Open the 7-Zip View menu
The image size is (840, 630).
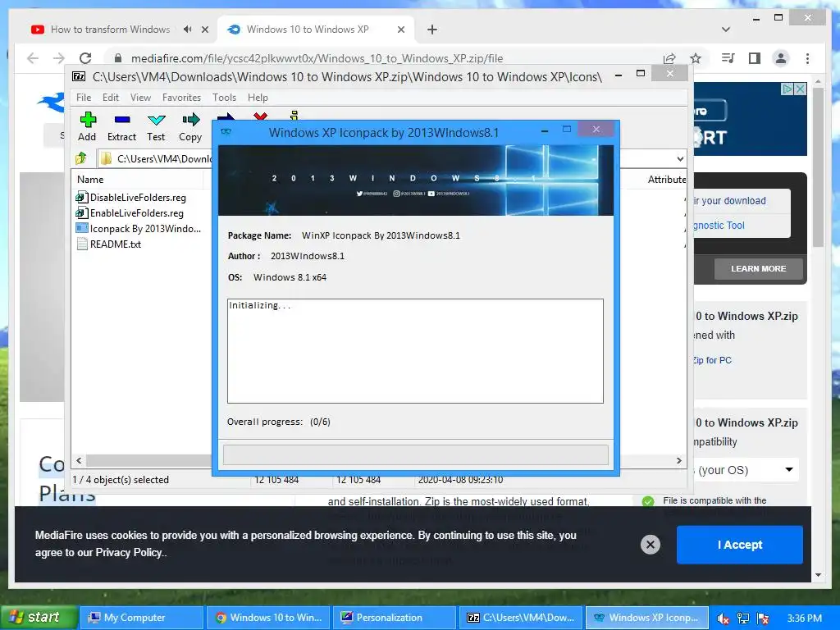140,98
